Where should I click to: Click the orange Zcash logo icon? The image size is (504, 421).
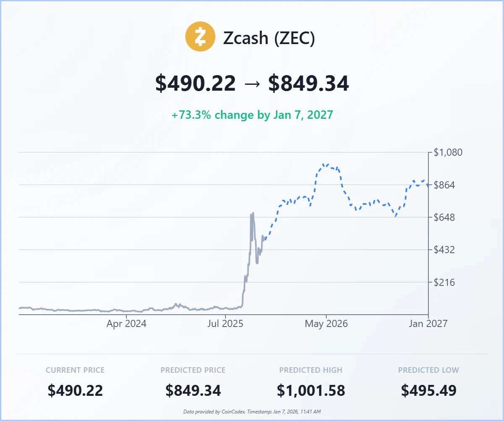[200, 37]
